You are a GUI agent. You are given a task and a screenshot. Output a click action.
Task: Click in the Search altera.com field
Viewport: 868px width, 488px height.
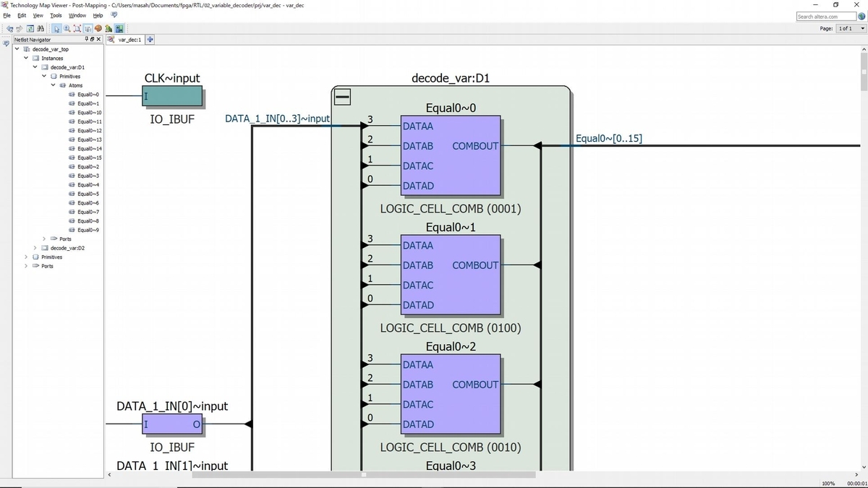(826, 16)
